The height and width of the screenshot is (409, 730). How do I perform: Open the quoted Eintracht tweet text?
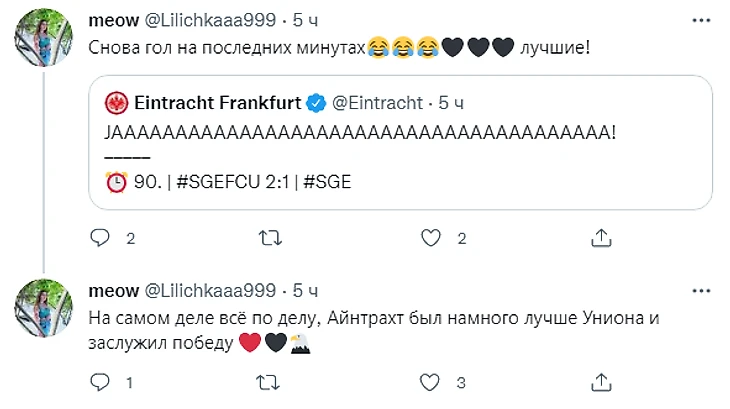(x=360, y=131)
